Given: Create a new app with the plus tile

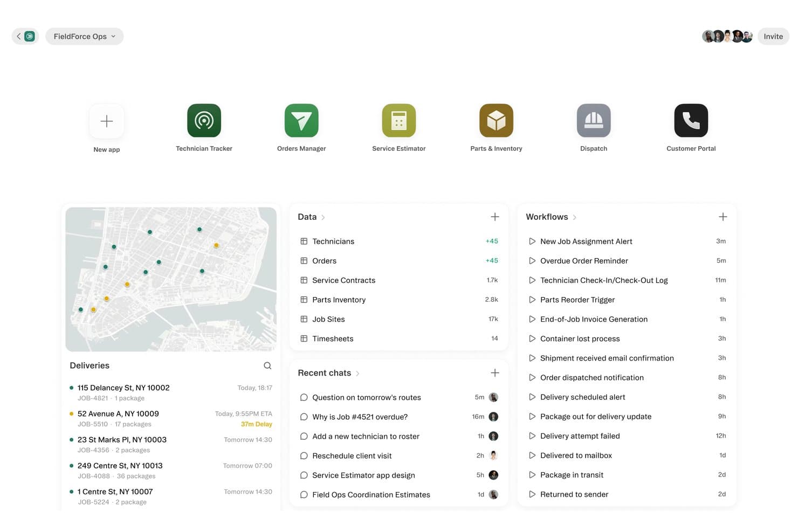Looking at the screenshot, I should click(x=107, y=121).
